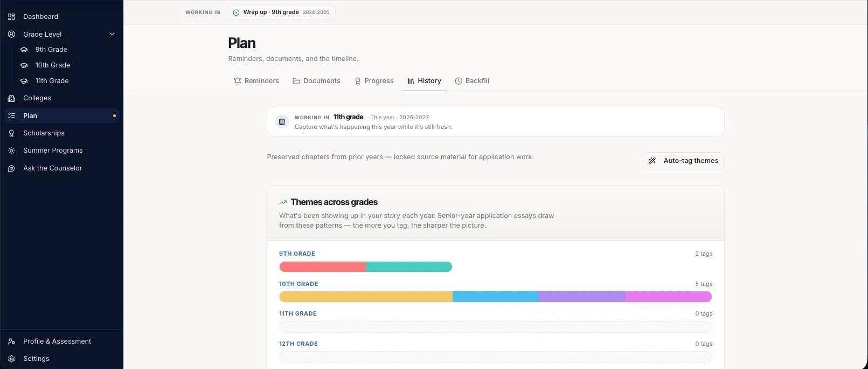The height and width of the screenshot is (369, 868).
Task: Open the Wrap up 9th grade selector
Action: point(281,12)
